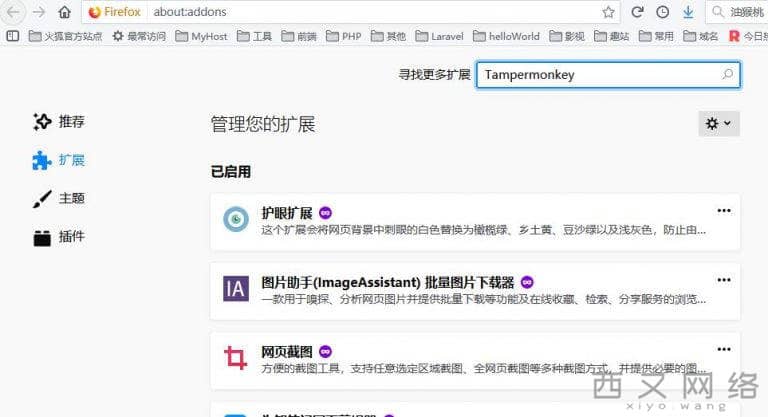This screenshot has height=417, width=768.
Task: Click the browser home icon
Action: click(64, 12)
